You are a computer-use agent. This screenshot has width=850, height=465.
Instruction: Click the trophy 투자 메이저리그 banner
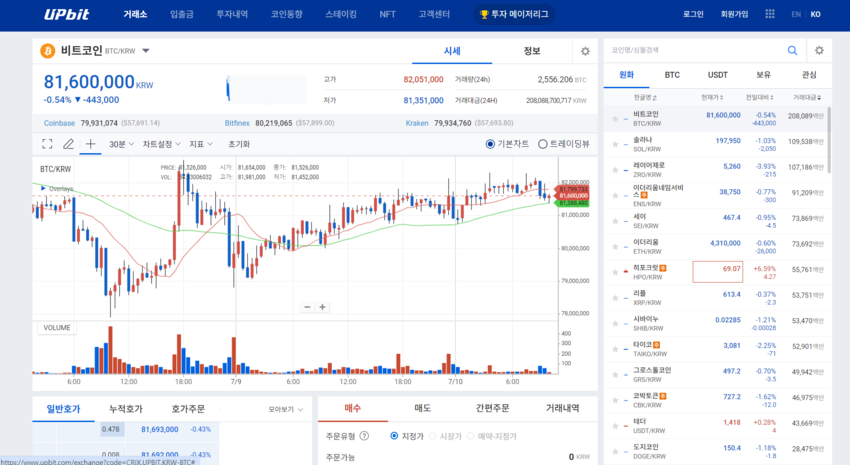(x=514, y=14)
